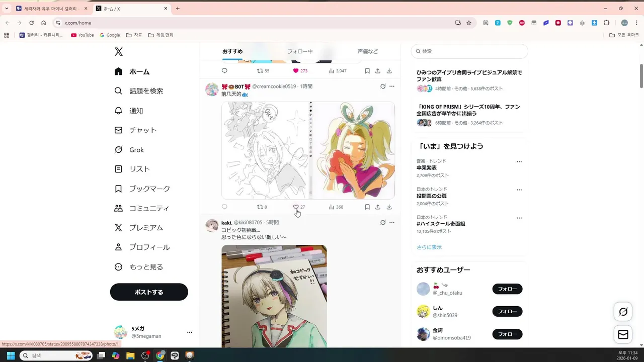Open Grok from the sidebar
The width and height of the screenshot is (644, 362).
[x=129, y=150]
